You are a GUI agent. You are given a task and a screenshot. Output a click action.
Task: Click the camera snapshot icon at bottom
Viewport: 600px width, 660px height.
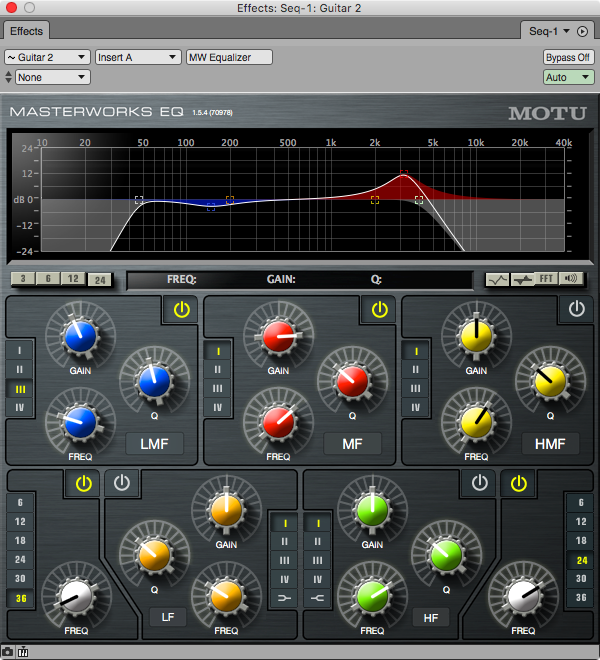[x=8, y=652]
